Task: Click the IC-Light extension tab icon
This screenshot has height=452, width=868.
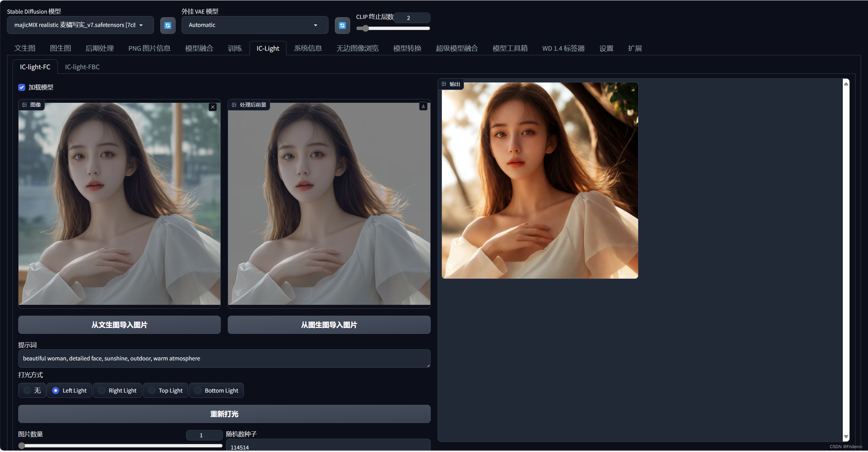Action: pyautogui.click(x=268, y=48)
